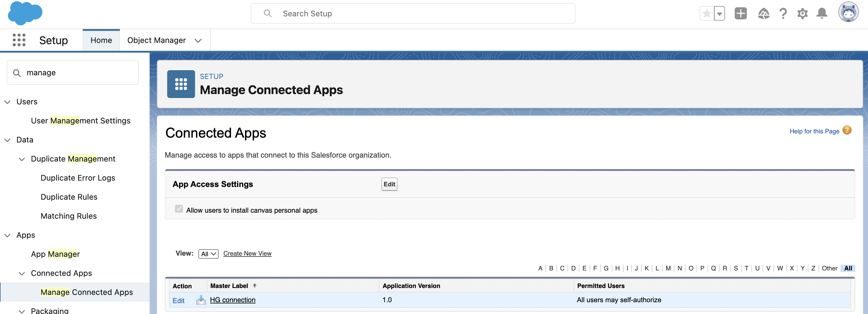Image resolution: width=868 pixels, height=314 pixels.
Task: Toggle Allow users to install canvas personal apps
Action: coord(179,209)
